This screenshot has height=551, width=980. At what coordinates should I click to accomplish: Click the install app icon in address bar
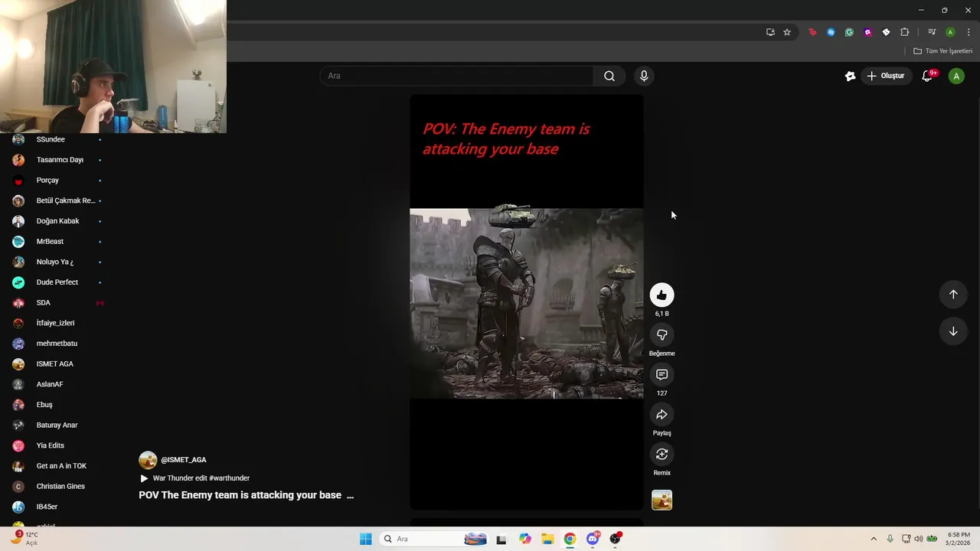pyautogui.click(x=770, y=32)
